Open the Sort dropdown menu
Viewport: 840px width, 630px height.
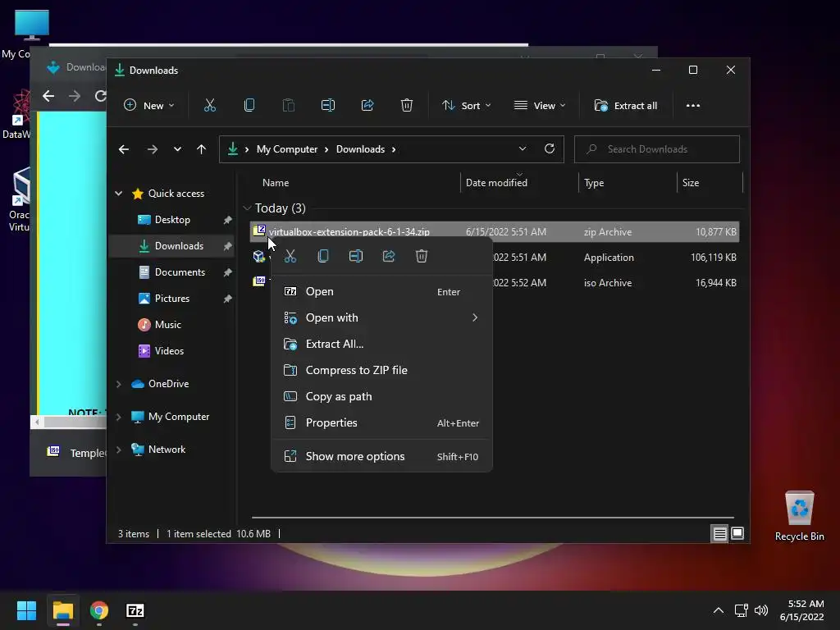(x=466, y=106)
